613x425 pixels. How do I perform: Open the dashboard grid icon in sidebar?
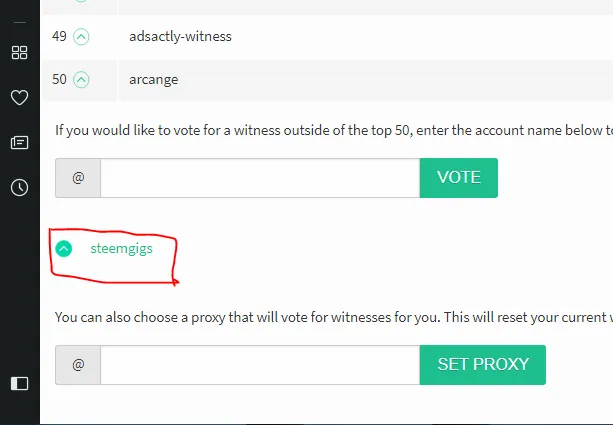pos(20,52)
